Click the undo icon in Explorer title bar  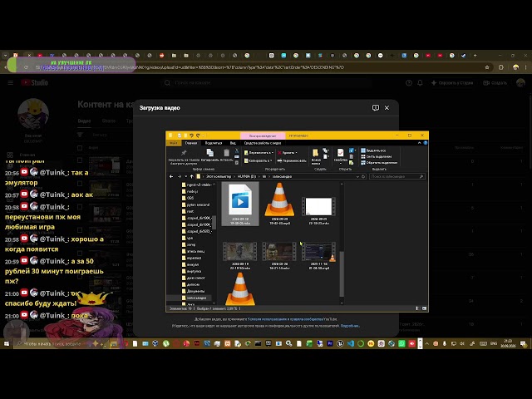point(191,135)
